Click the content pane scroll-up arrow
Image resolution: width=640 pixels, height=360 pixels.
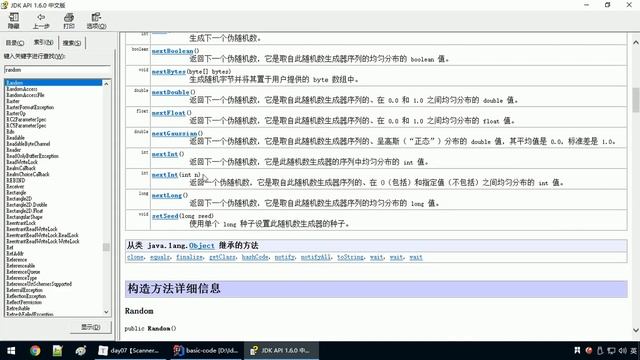pos(636,42)
